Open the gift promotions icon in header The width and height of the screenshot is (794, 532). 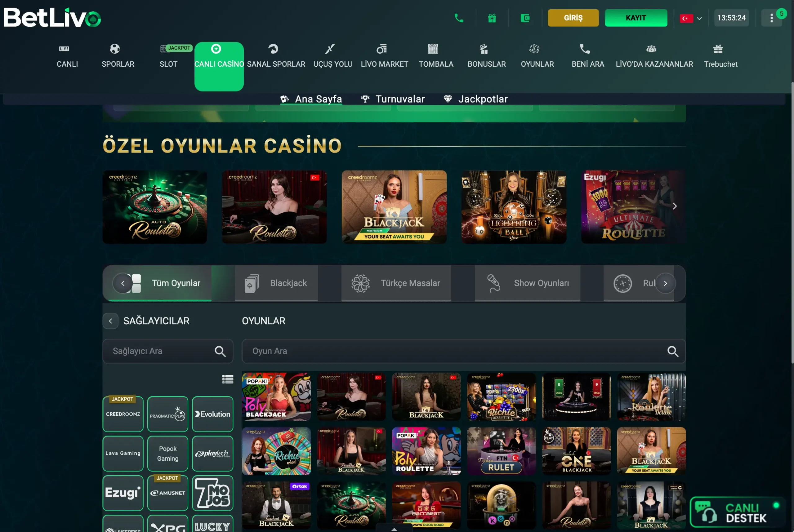492,18
